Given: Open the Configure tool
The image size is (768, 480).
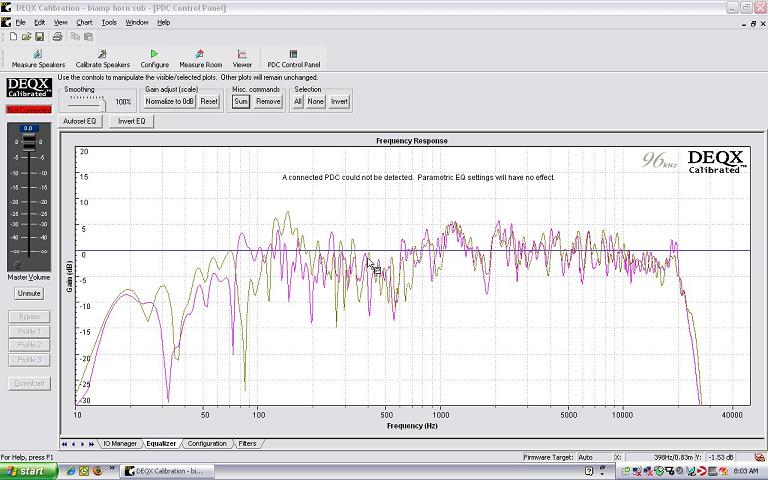Looking at the screenshot, I should [154, 59].
